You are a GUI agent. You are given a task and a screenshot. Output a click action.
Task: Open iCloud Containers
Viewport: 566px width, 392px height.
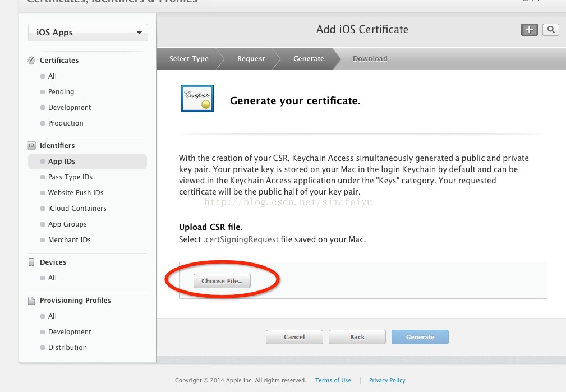pyautogui.click(x=77, y=208)
